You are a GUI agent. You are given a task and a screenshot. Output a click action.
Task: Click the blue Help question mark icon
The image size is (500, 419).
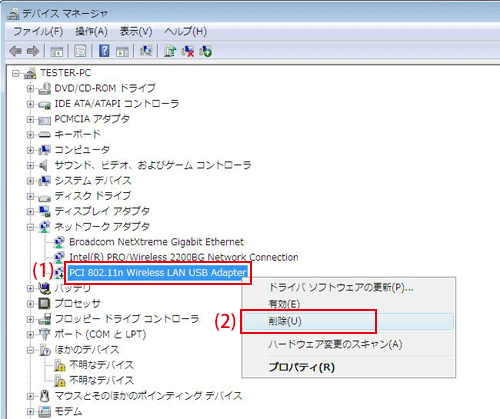(x=104, y=51)
